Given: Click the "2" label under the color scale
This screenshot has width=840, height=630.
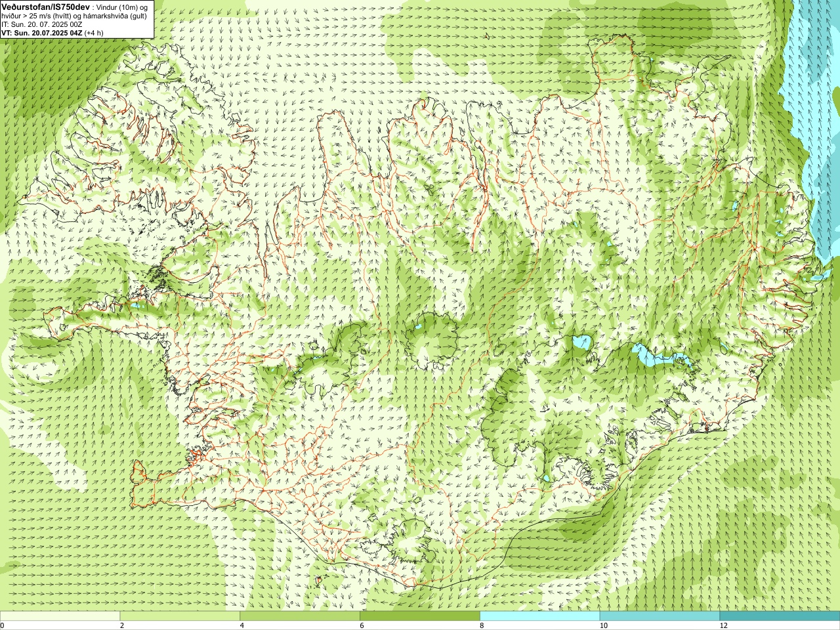Looking at the screenshot, I should tap(122, 626).
